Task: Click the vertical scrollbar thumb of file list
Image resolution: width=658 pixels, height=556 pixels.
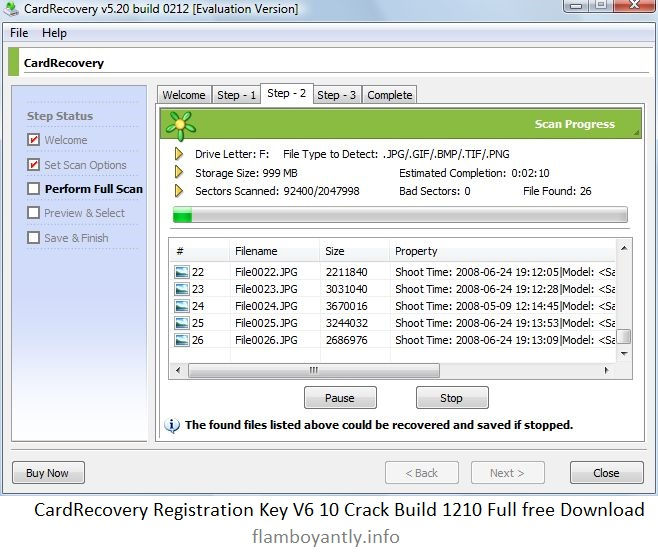Action: 625,336
